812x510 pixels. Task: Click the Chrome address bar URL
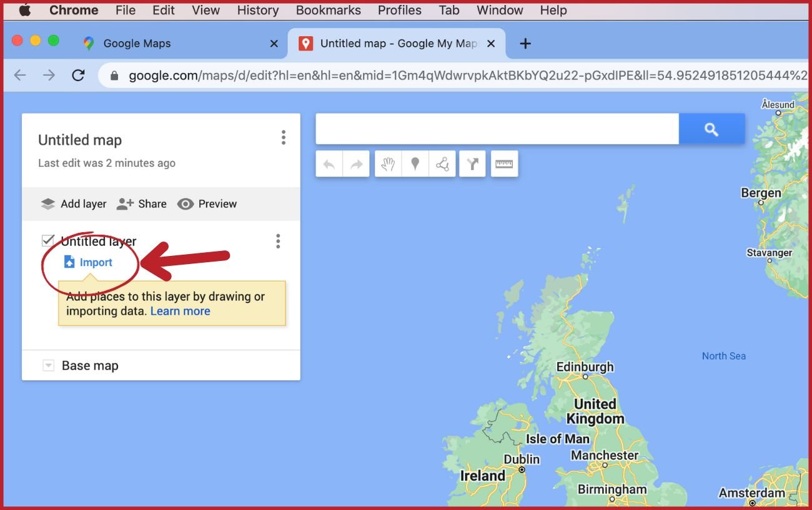pyautogui.click(x=467, y=76)
